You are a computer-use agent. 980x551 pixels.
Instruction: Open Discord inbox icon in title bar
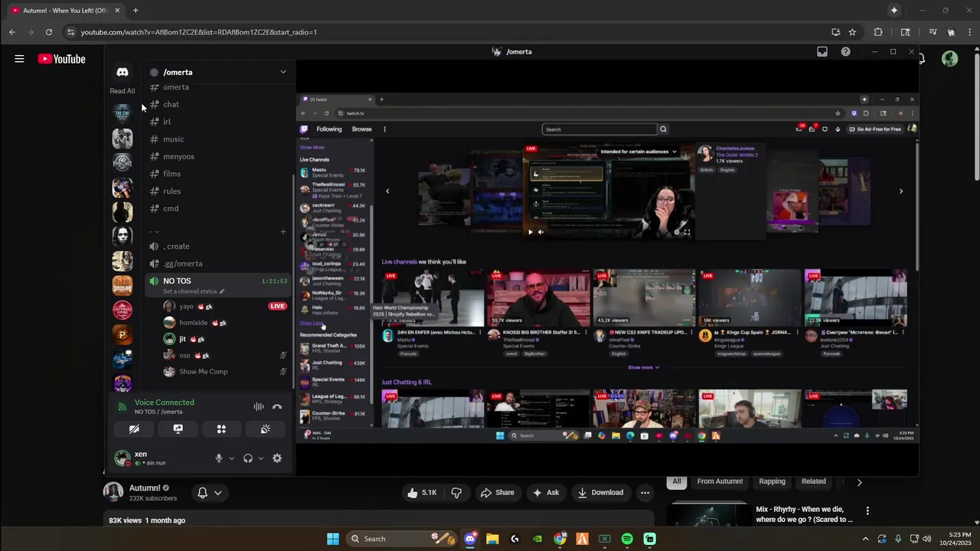pos(822,51)
